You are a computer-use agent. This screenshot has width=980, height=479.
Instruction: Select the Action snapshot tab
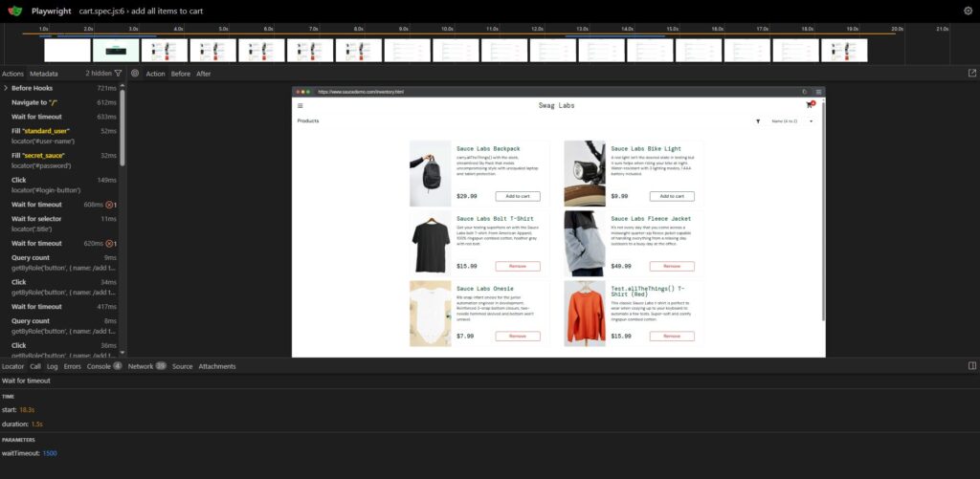coord(156,74)
